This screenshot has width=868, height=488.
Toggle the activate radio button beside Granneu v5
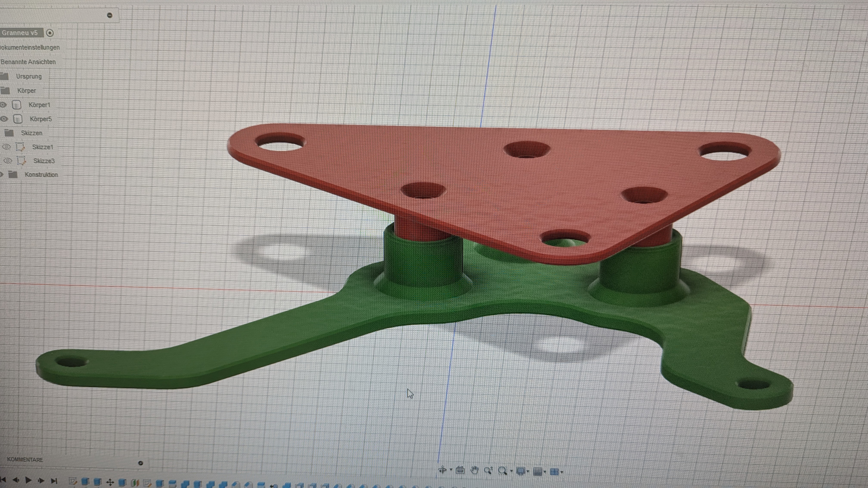(50, 33)
